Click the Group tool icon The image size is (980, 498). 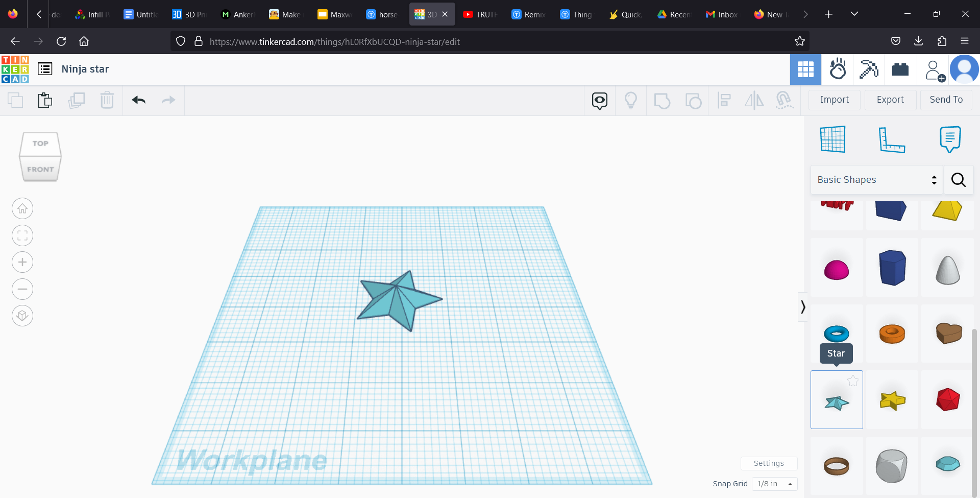tap(663, 100)
